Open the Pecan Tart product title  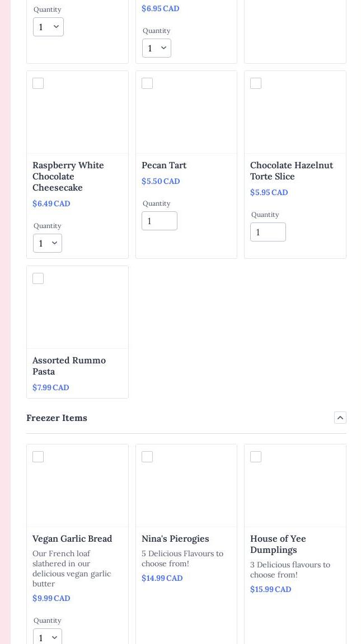[x=164, y=165]
